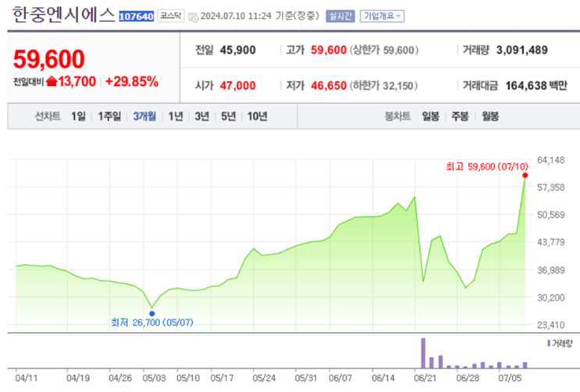Select the 3개월 line chart tab
This screenshot has height=392, width=580.
(x=144, y=116)
